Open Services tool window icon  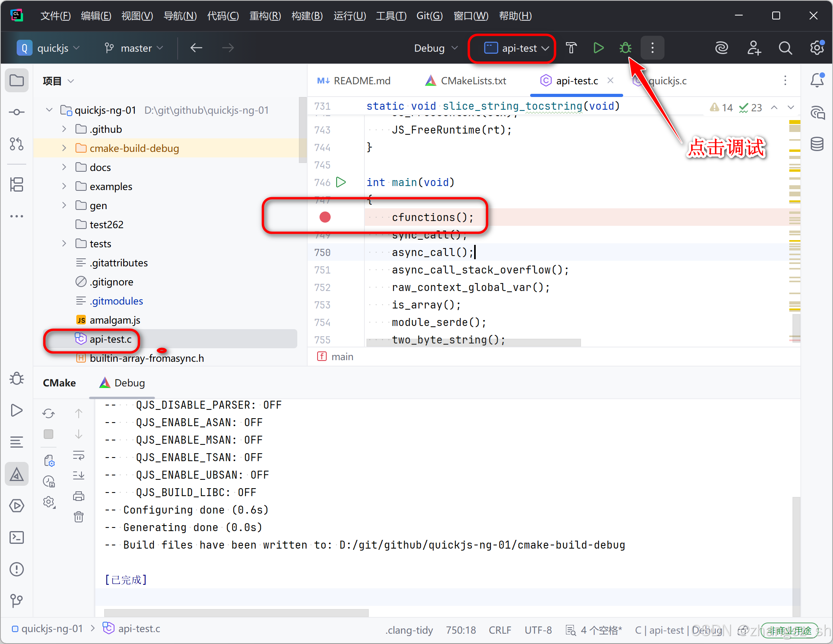17,506
